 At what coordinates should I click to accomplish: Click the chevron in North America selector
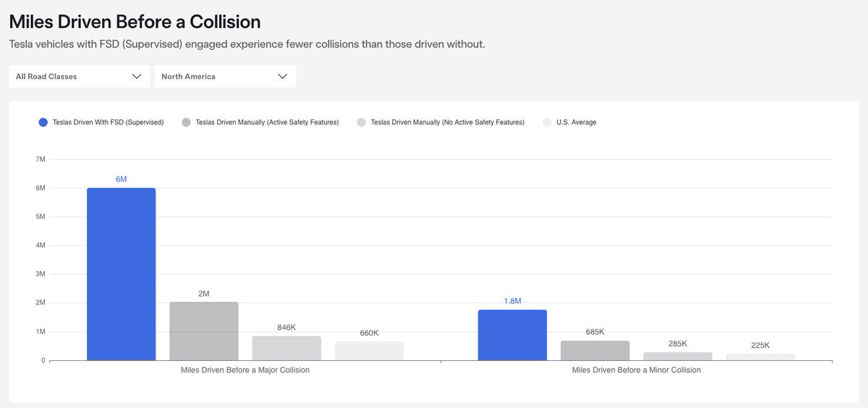point(283,77)
